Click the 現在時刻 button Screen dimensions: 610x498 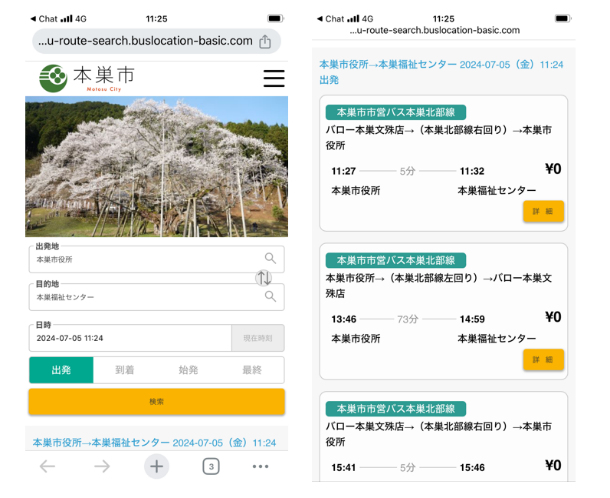tap(258, 338)
